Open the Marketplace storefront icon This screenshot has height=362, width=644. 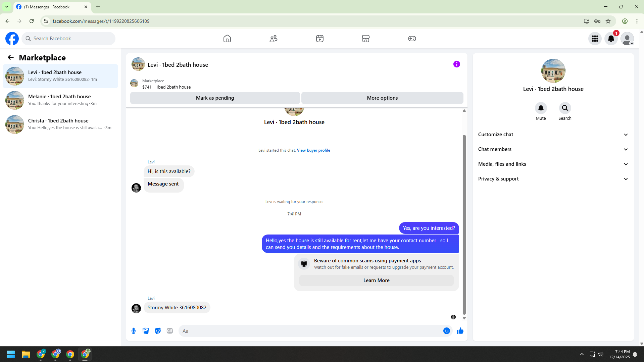366,39
